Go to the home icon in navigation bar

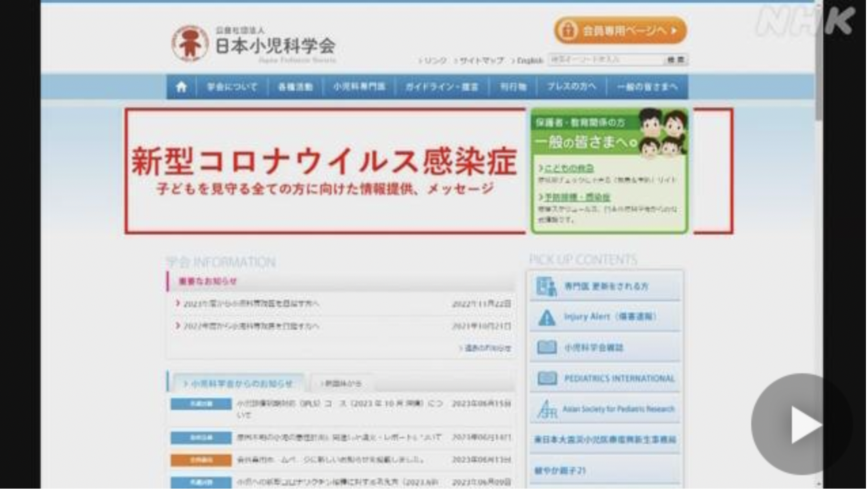[181, 87]
